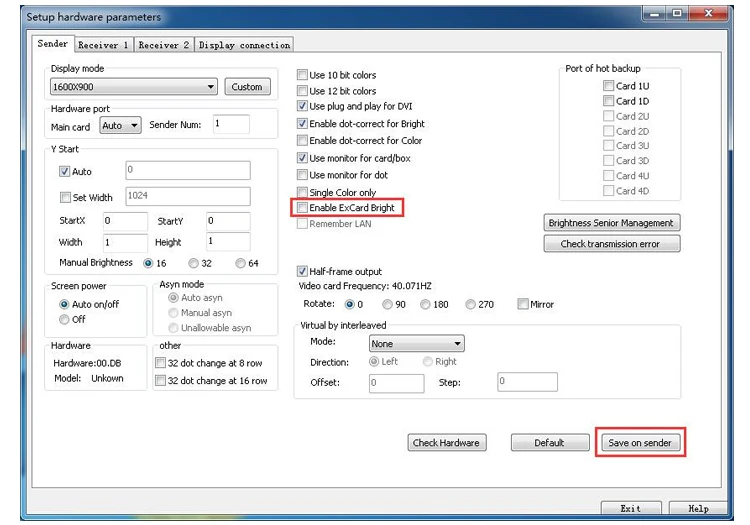
Task: Open the Main card Auto dropdown
Action: coord(120,125)
